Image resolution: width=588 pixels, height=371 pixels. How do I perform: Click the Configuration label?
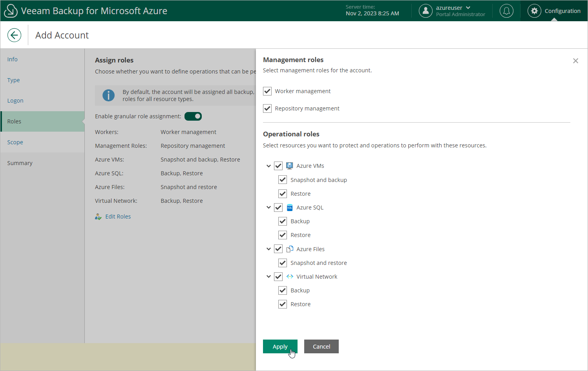coord(562,11)
